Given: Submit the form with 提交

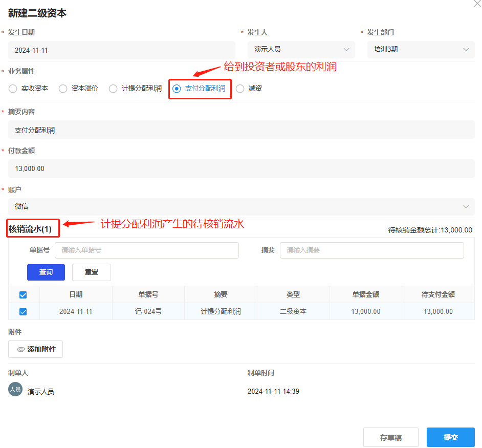Looking at the screenshot, I should (450, 437).
